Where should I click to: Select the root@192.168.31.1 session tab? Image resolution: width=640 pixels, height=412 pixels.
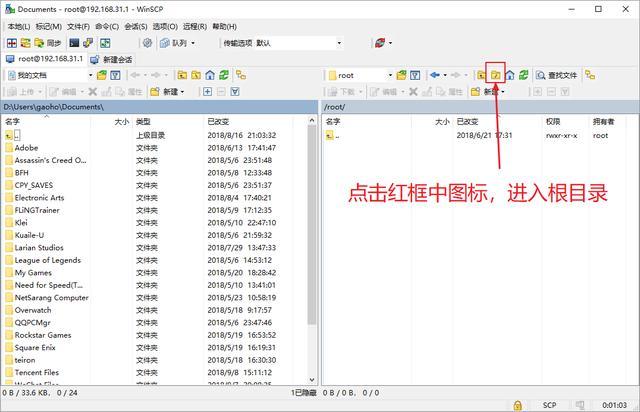(44, 59)
